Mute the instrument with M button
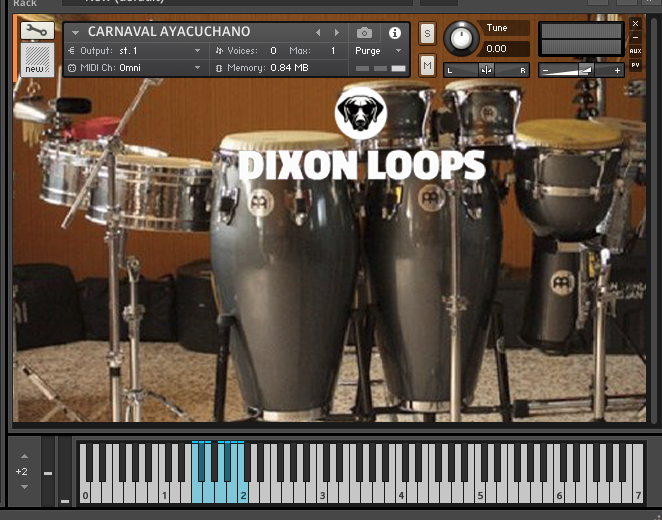 tap(428, 66)
